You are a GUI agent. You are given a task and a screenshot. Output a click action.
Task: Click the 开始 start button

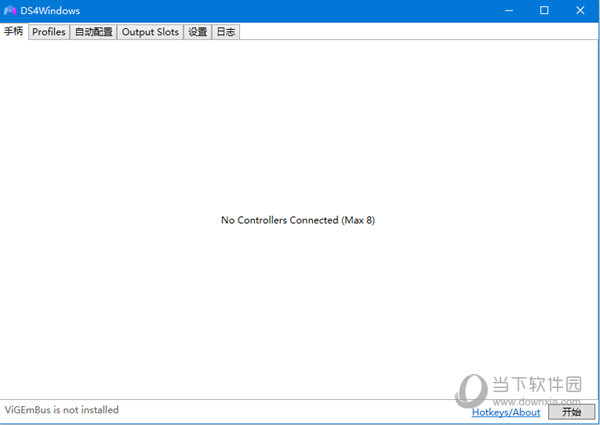(x=572, y=412)
